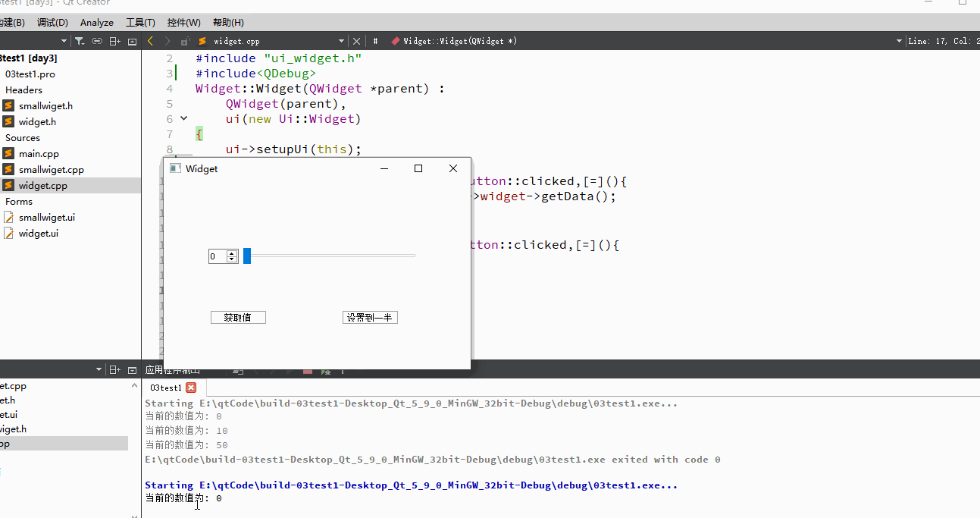Select the 03test1 output tab
Image resolution: width=980 pixels, height=518 pixels.
click(x=166, y=388)
